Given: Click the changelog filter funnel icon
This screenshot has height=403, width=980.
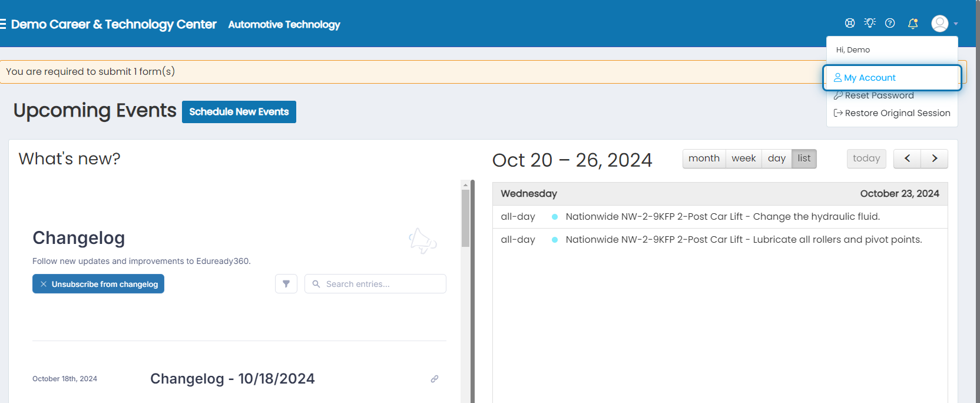Looking at the screenshot, I should 286,284.
